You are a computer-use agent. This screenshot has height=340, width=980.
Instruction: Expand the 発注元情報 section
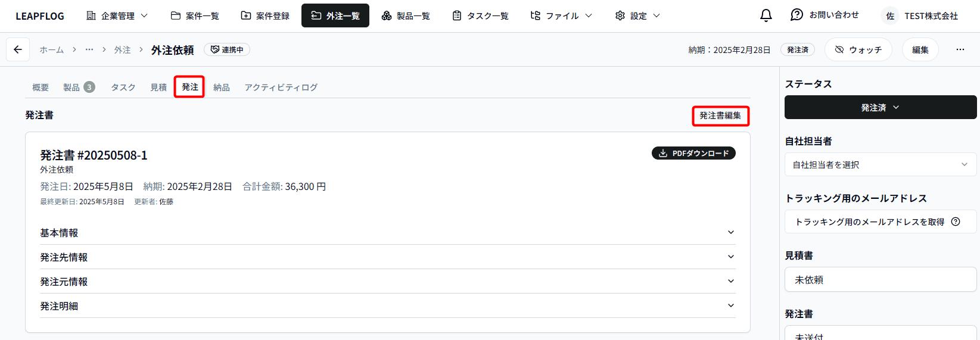pos(388,281)
